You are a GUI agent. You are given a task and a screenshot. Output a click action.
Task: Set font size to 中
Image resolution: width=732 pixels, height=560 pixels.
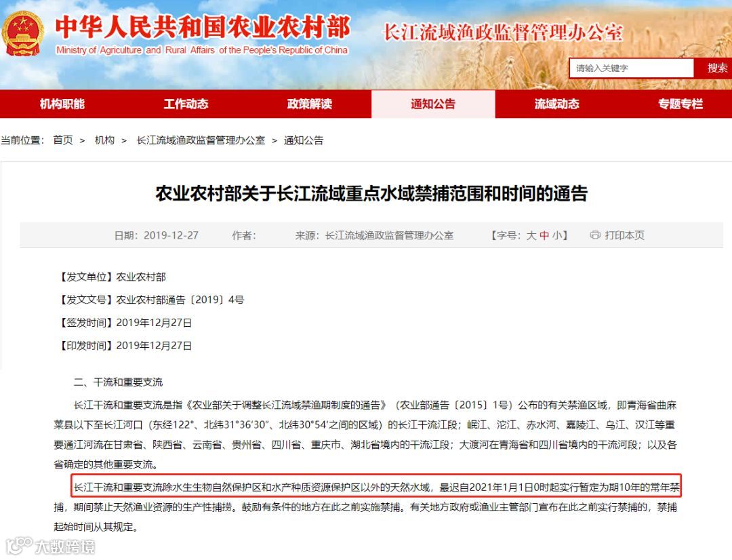544,235
